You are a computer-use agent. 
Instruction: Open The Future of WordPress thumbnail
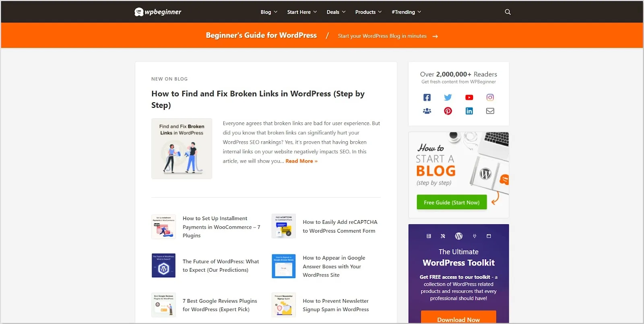(x=163, y=266)
